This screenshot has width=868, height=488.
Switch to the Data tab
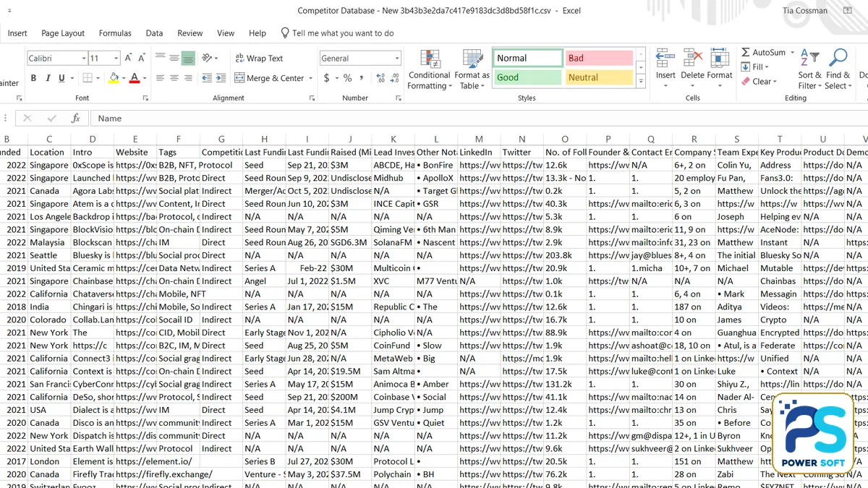pos(154,33)
